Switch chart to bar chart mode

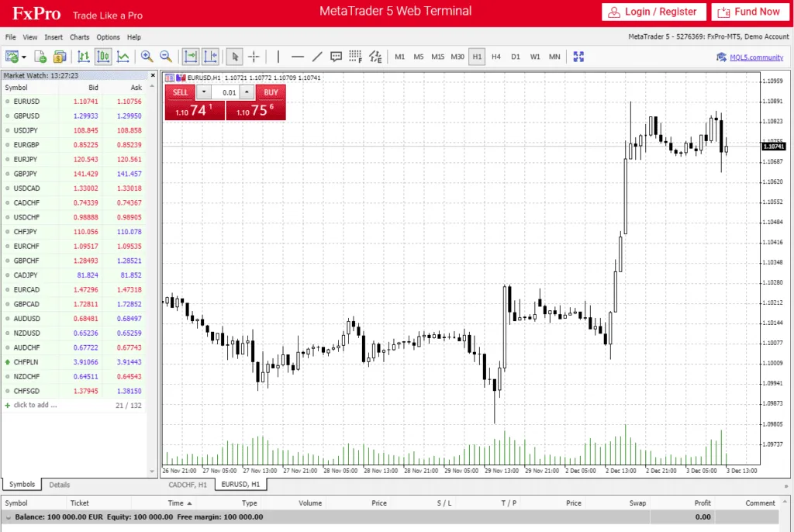84,57
